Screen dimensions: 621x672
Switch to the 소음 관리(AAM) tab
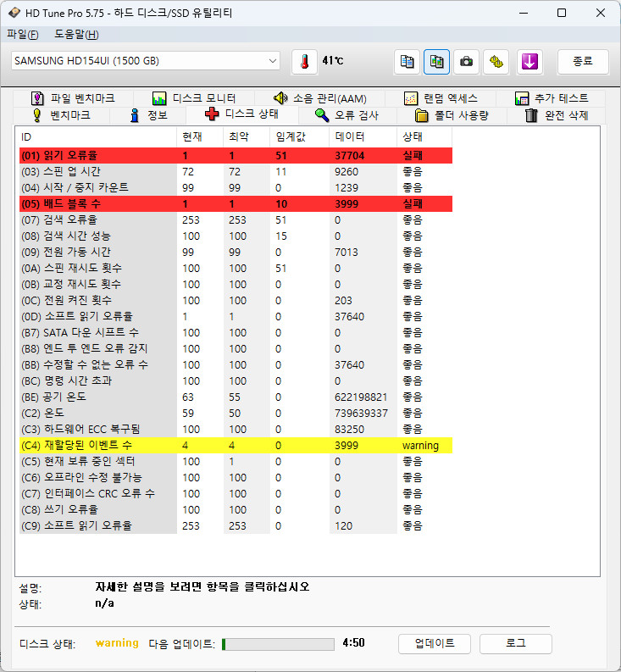320,98
